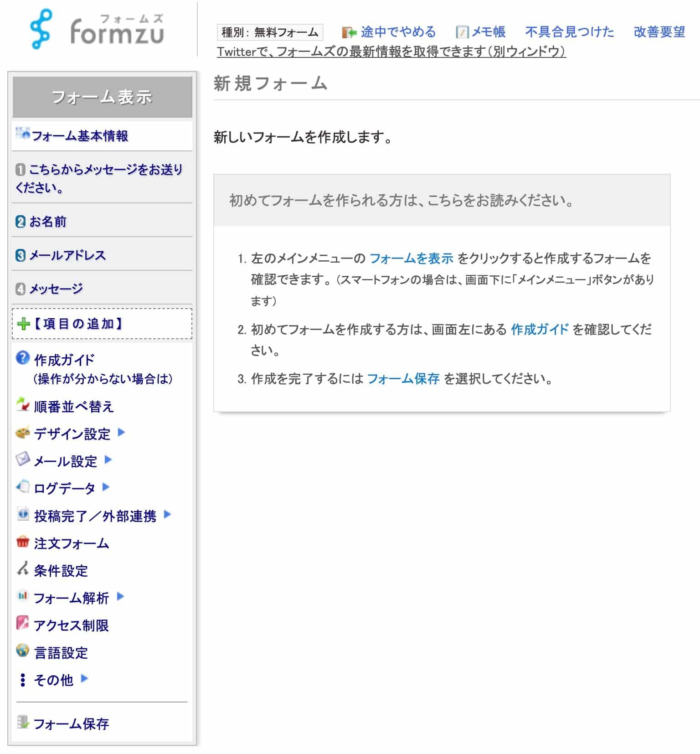The image size is (700, 754).
Task: Expand the その他 submenu arrow
Action: pos(84,678)
